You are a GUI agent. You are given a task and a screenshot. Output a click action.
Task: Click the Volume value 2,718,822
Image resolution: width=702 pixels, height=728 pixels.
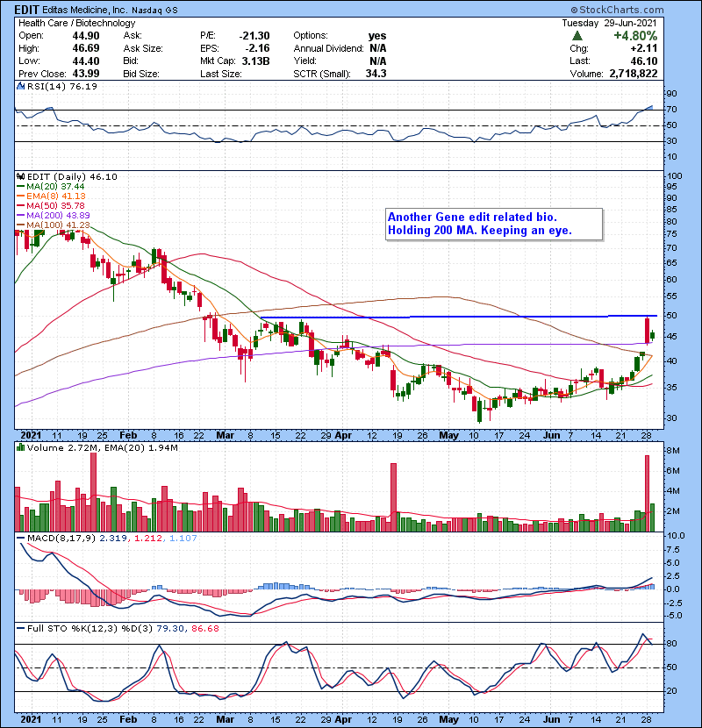click(x=634, y=74)
